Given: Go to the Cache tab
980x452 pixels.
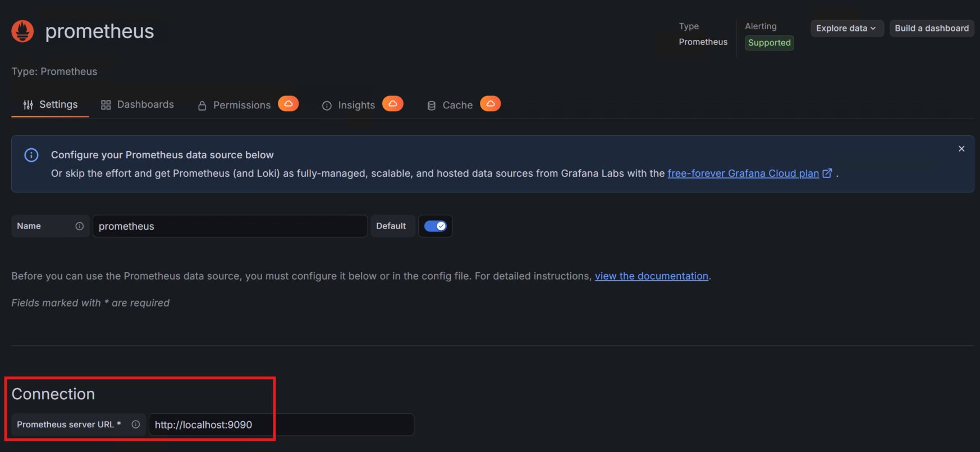Looking at the screenshot, I should click(450, 105).
